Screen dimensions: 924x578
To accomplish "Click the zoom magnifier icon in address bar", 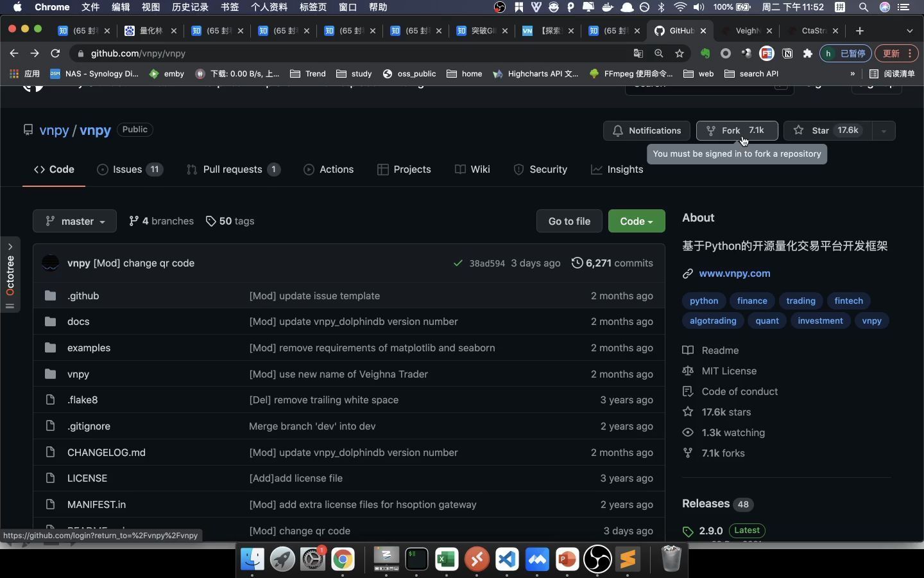I will tap(659, 53).
